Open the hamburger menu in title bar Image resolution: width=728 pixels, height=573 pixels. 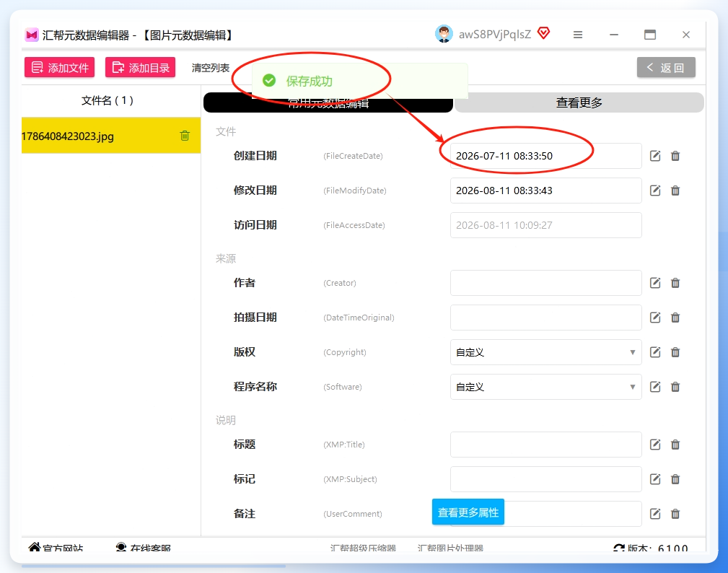(x=578, y=35)
